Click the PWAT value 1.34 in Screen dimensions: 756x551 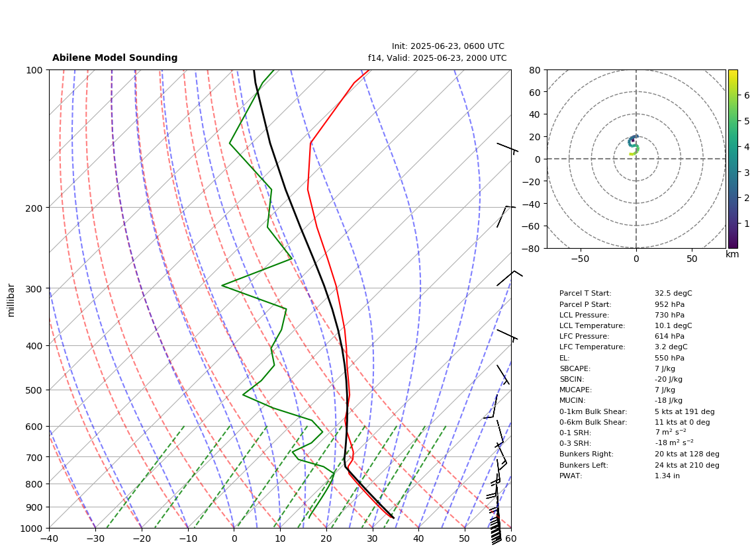tap(667, 476)
